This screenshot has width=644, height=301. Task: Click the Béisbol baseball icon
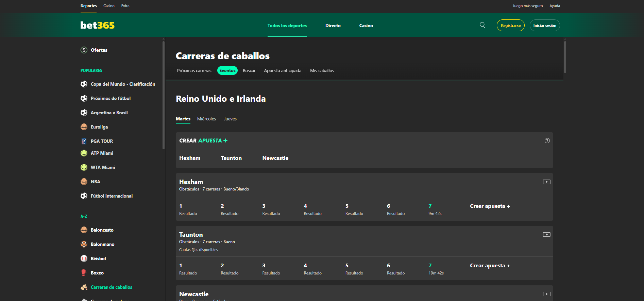[x=84, y=258]
